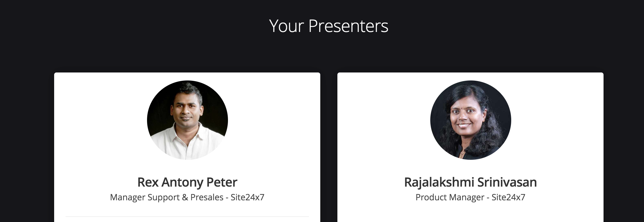Image resolution: width=644 pixels, height=222 pixels.
Task: Click the word "Antony" in the presenter name
Action: [182, 182]
